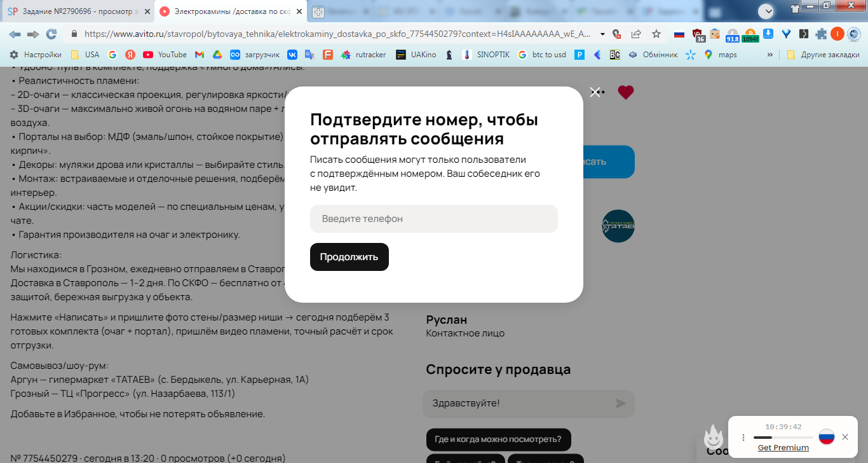
Task: Go forward to next page
Action: pos(33,34)
